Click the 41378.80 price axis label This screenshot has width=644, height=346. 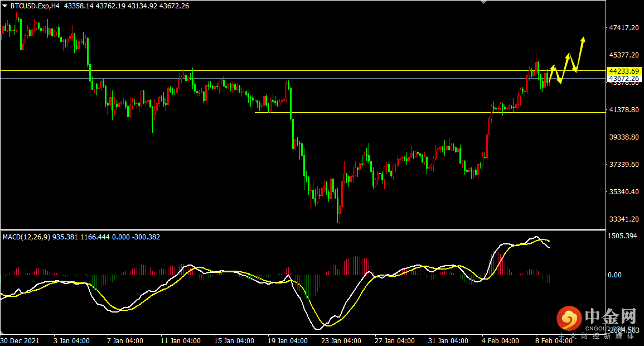(624, 110)
